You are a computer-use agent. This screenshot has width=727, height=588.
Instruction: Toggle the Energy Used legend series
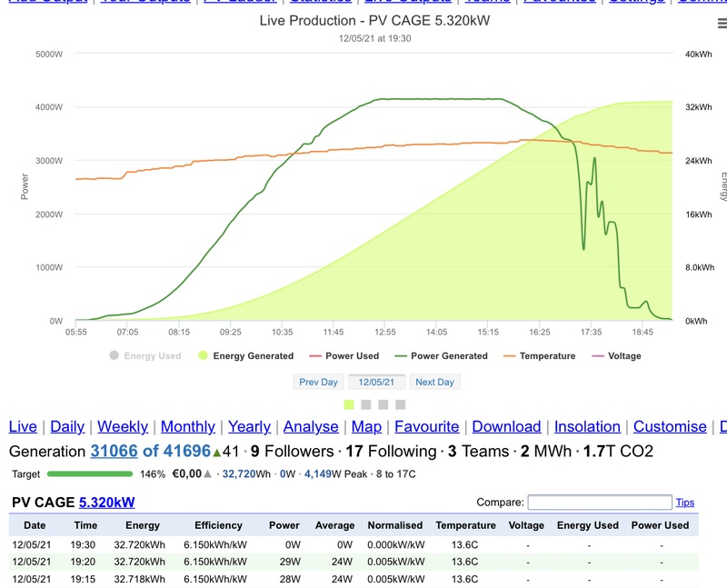click(145, 355)
